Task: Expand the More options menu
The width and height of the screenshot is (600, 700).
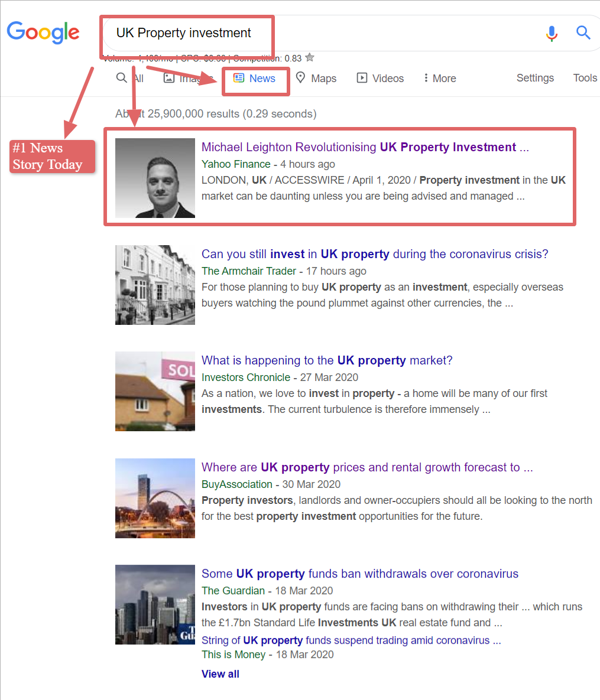Action: 439,79
